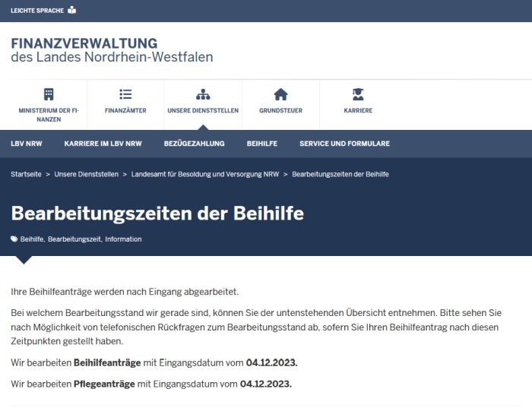The height and width of the screenshot is (411, 532).
Task: Click the Ministerium der Finanzen building icon
Action: point(49,94)
